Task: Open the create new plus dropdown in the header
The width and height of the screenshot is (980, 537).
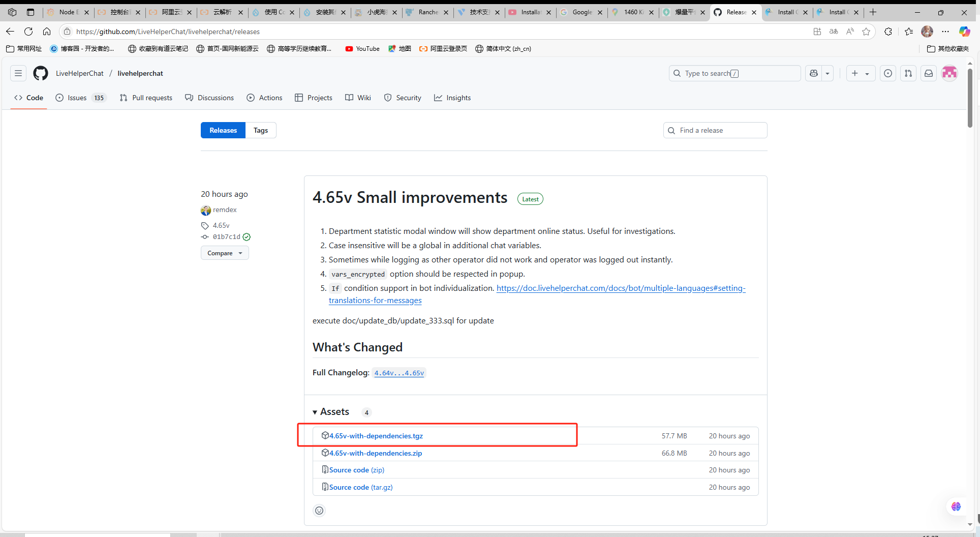Action: pos(861,73)
